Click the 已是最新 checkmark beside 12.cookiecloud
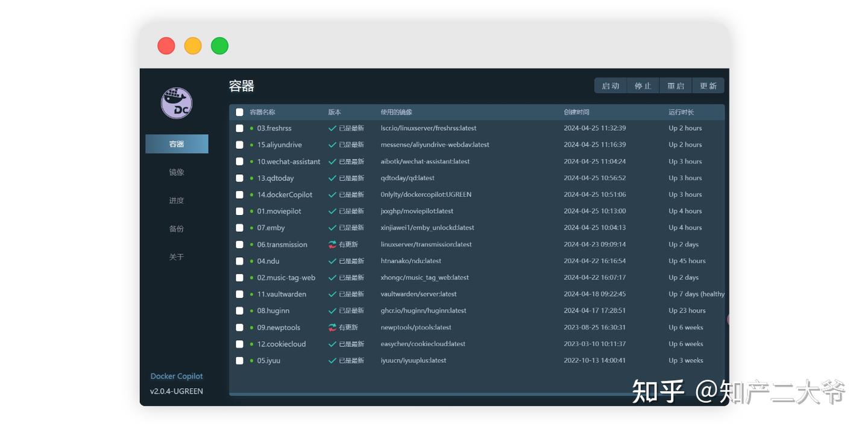 332,343
